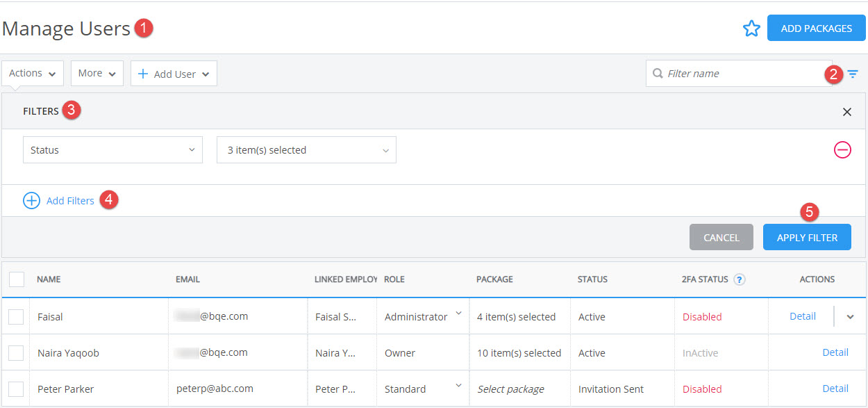Check the box next to Naira Yaqoob
The height and width of the screenshot is (408, 868).
pos(16,352)
